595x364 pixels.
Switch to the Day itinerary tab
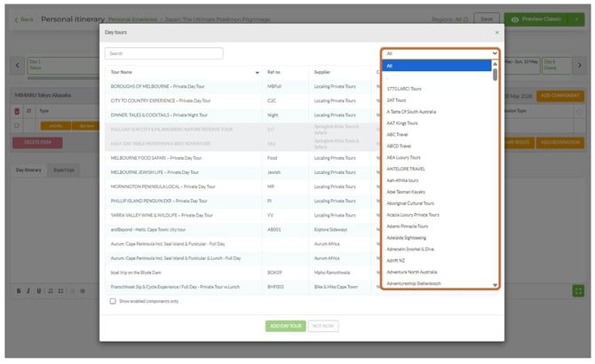[x=28, y=170]
